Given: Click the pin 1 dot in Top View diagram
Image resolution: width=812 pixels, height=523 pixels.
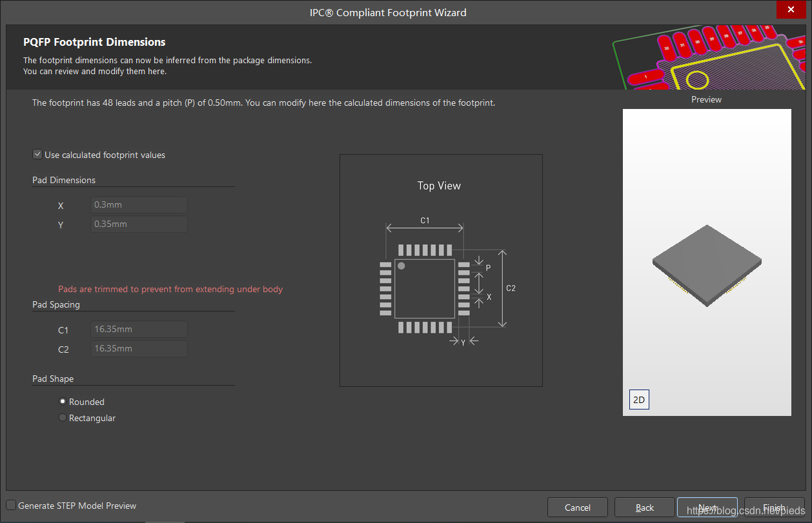Looking at the screenshot, I should tap(401, 266).
